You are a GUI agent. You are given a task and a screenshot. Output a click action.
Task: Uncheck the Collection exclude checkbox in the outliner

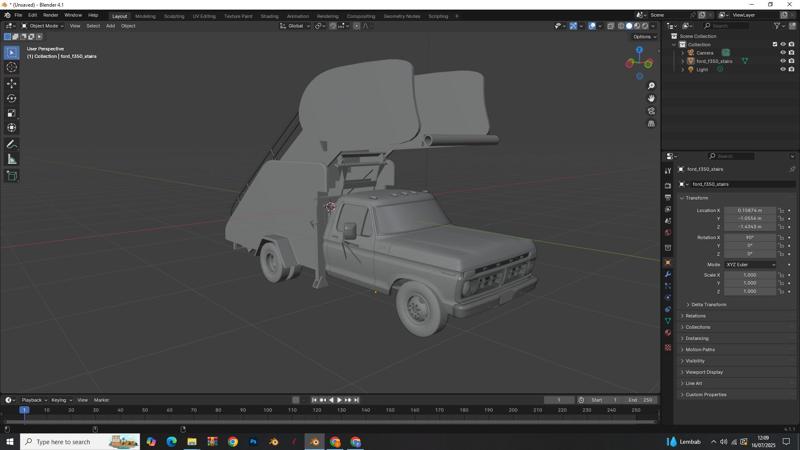click(x=774, y=44)
